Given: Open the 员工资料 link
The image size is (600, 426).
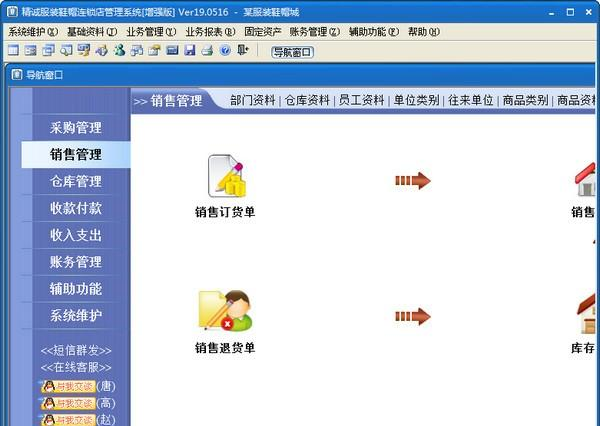Looking at the screenshot, I should point(362,100).
